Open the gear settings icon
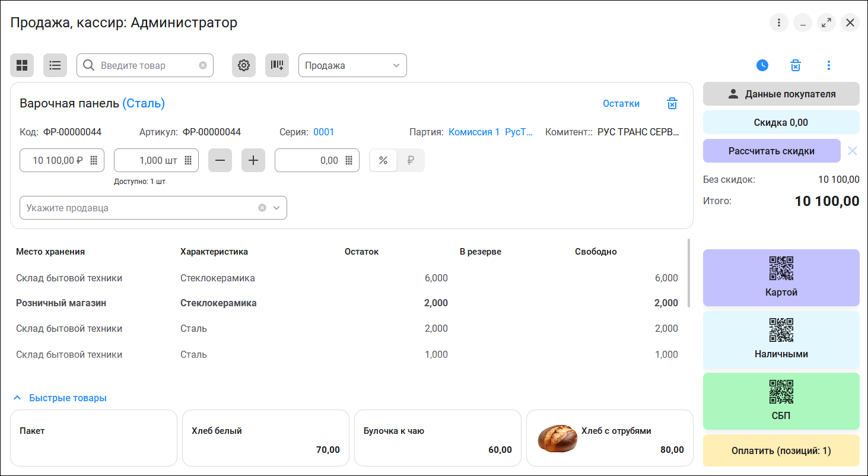The width and height of the screenshot is (868, 476). [x=244, y=65]
